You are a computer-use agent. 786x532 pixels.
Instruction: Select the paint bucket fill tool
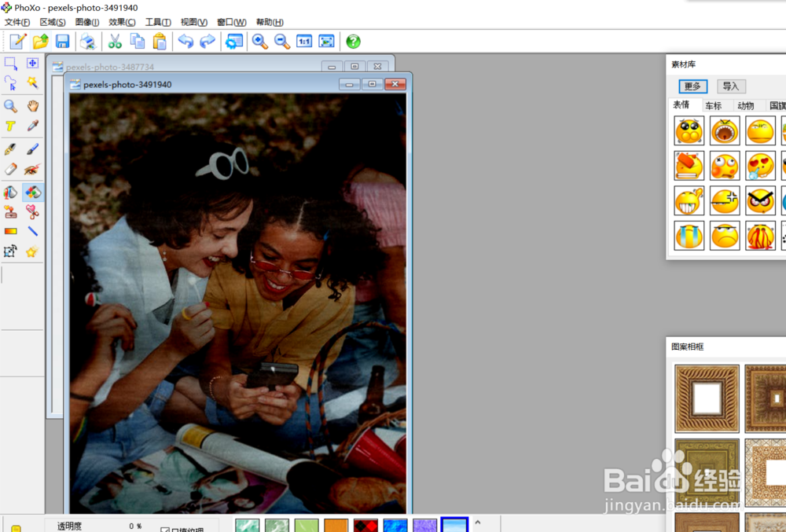(x=10, y=193)
